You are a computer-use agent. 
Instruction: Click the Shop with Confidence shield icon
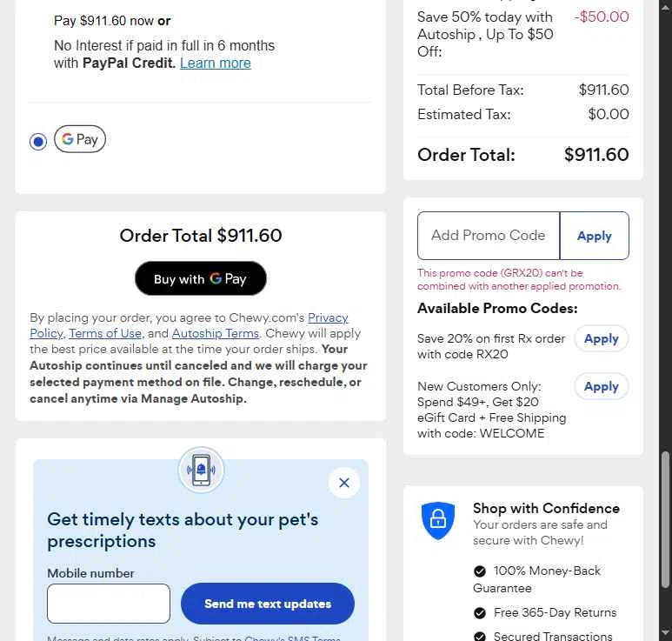[x=438, y=520]
